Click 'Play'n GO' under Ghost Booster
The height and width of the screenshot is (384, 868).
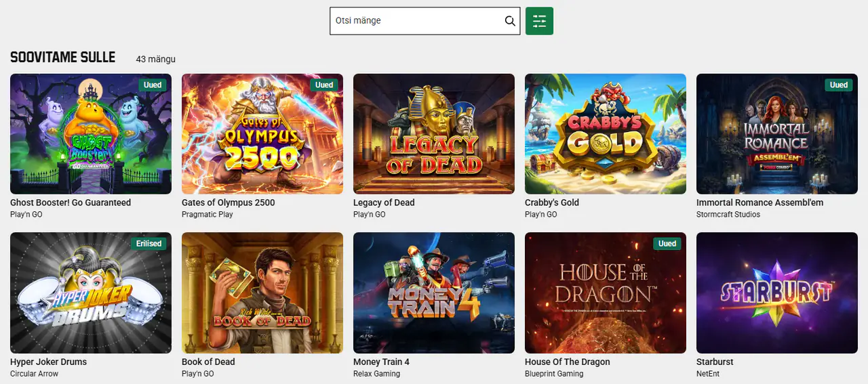[x=26, y=215]
